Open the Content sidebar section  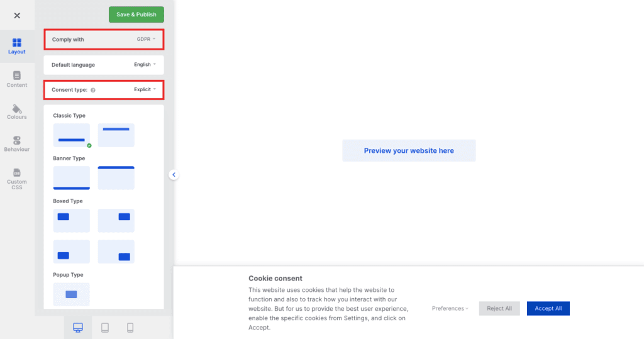(x=17, y=79)
